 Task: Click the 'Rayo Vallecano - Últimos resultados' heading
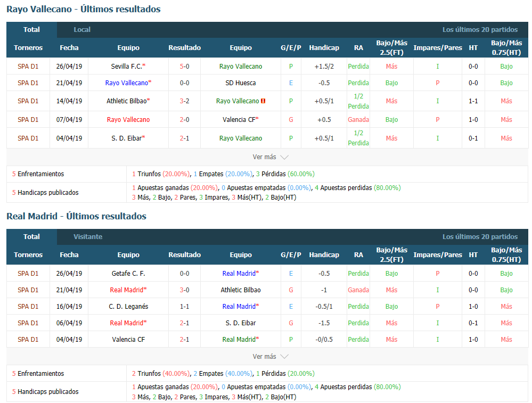(x=84, y=9)
